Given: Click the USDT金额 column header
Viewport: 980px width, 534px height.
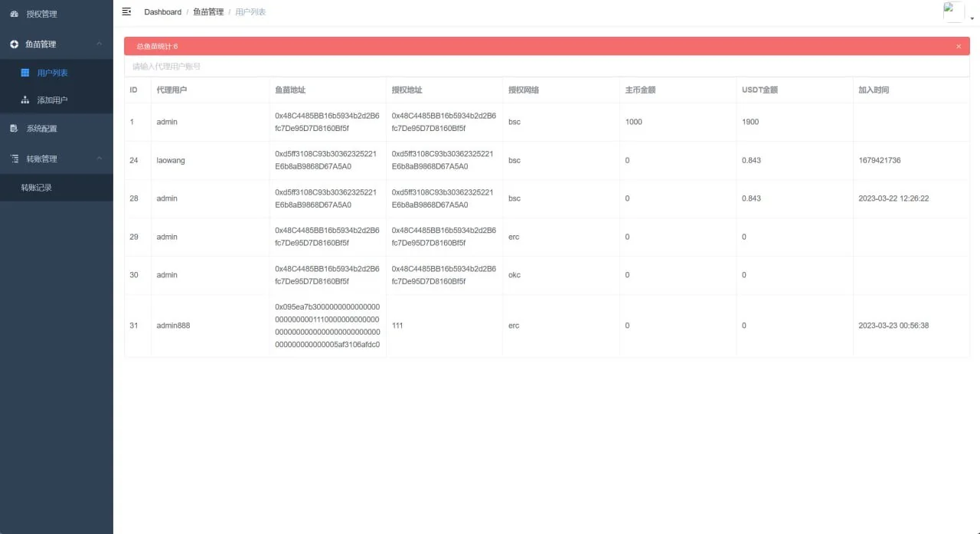Looking at the screenshot, I should (759, 90).
